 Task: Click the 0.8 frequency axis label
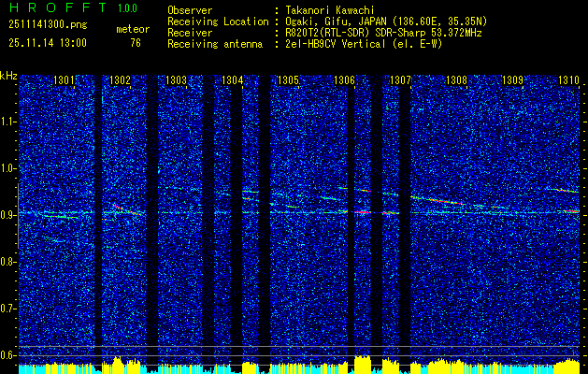pos(8,262)
